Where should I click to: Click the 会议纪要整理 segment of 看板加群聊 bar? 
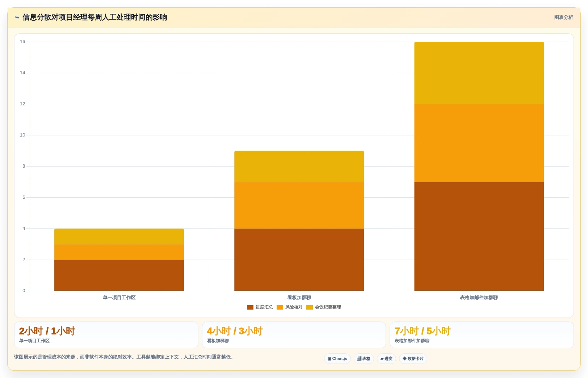299,167
